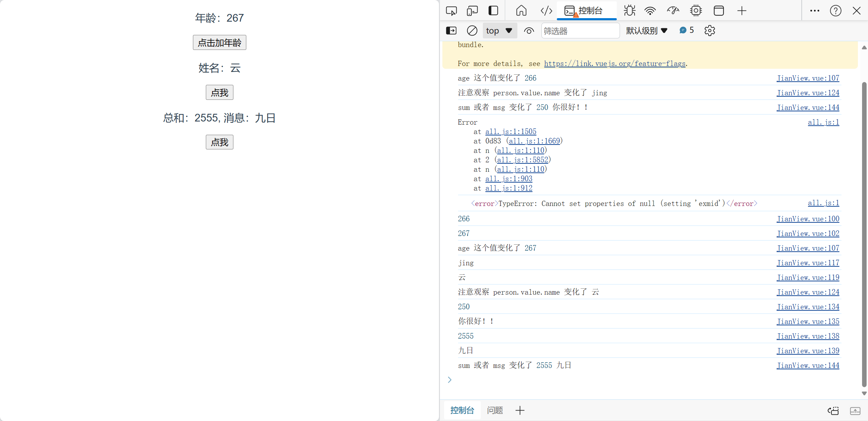Open JianView.vue:102 source link

point(808,234)
